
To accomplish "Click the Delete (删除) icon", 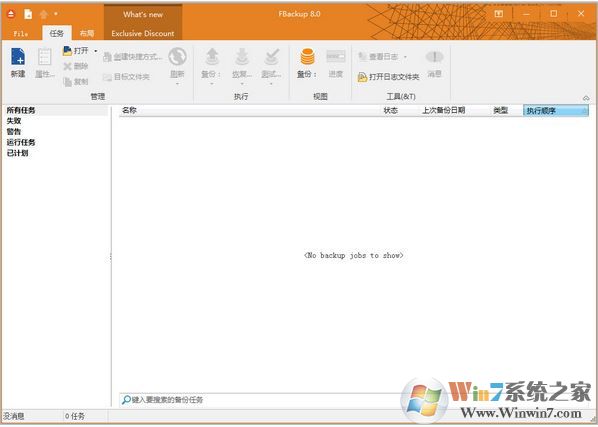I will pyautogui.click(x=68, y=66).
